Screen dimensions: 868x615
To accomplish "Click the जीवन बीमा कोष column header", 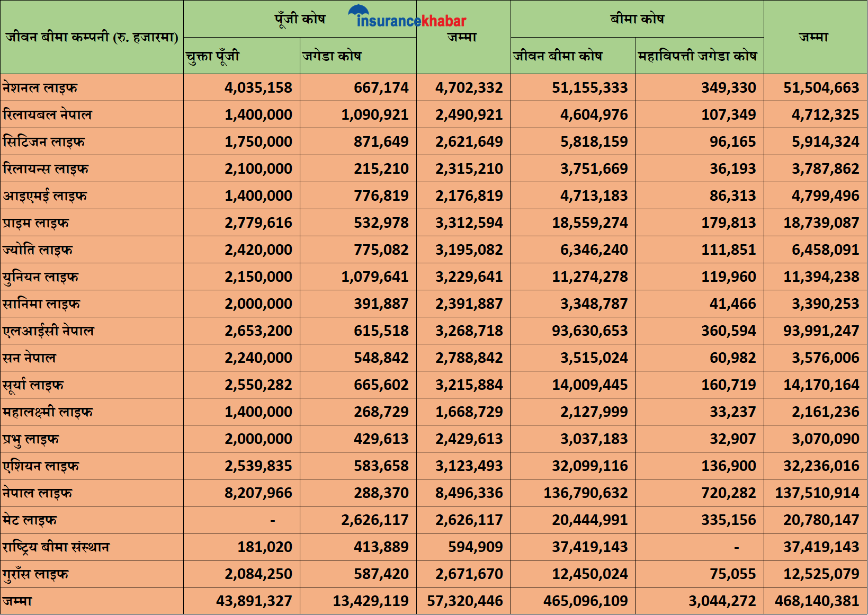I will (x=558, y=56).
